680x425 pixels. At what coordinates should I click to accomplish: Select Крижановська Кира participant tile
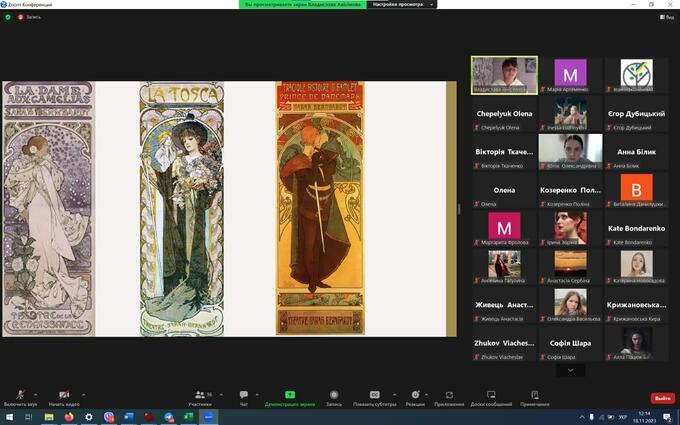pyautogui.click(x=636, y=305)
